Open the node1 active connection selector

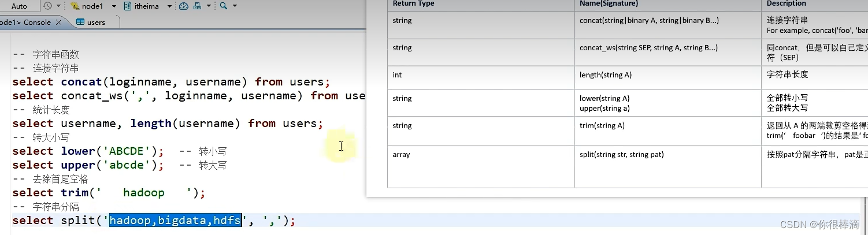click(x=94, y=6)
